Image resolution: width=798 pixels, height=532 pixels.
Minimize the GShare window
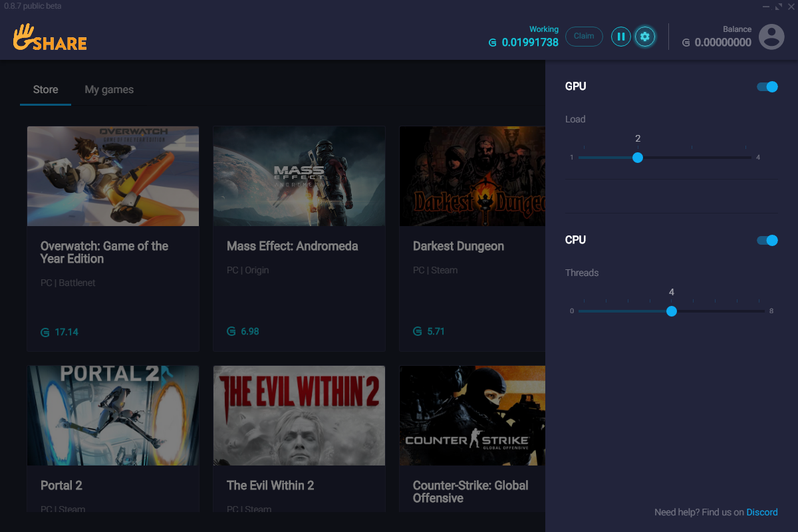tap(767, 6)
